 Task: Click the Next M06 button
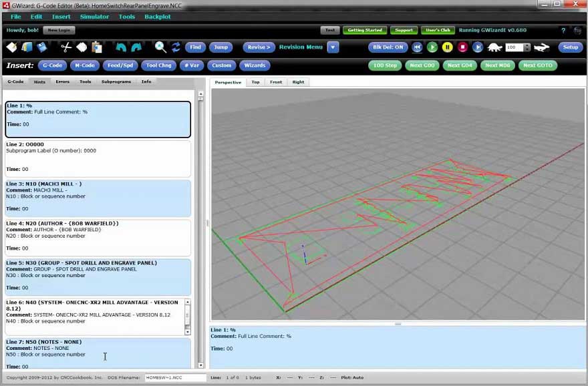(498, 65)
